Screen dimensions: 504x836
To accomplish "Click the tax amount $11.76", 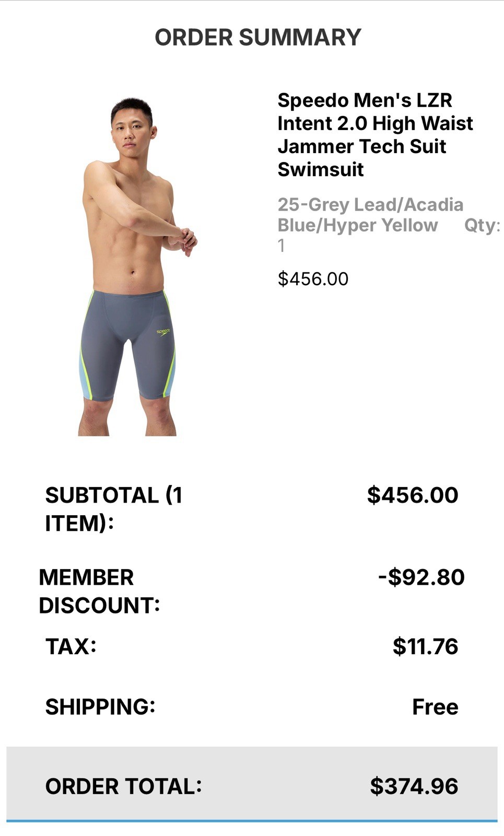I will click(x=426, y=646).
